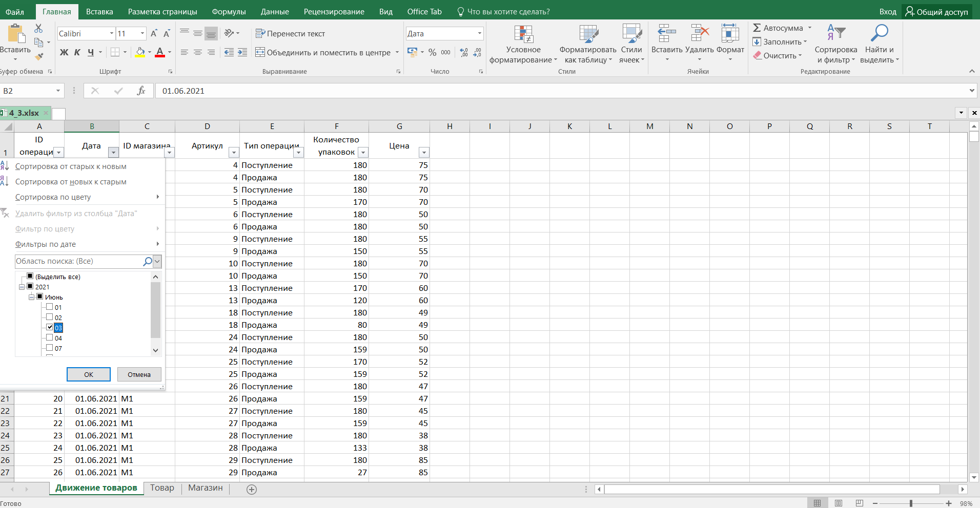Add a new sheet with plus icon

click(252, 490)
